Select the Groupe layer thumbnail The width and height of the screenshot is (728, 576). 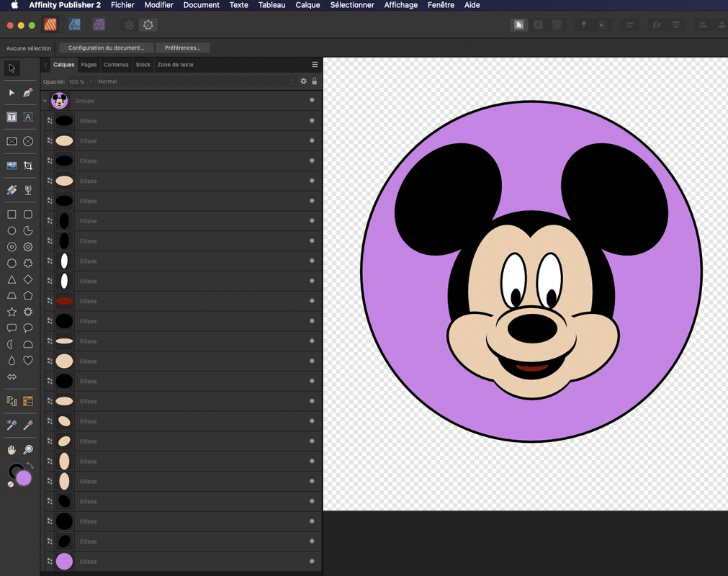click(60, 101)
